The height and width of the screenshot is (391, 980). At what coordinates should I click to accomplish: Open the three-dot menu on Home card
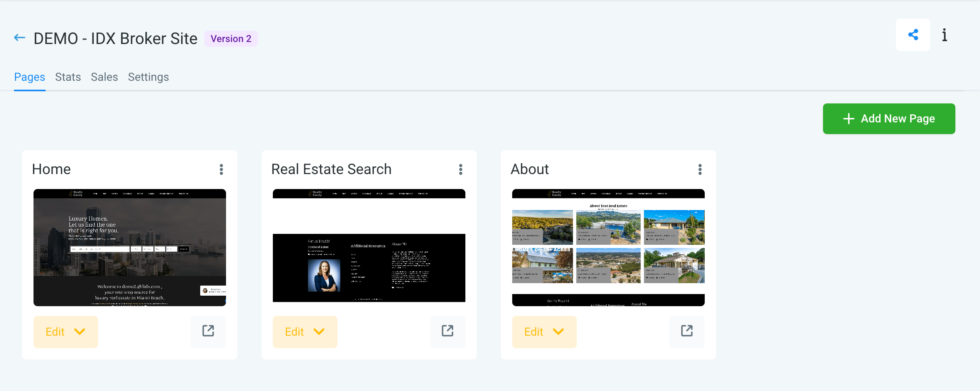pos(221,169)
